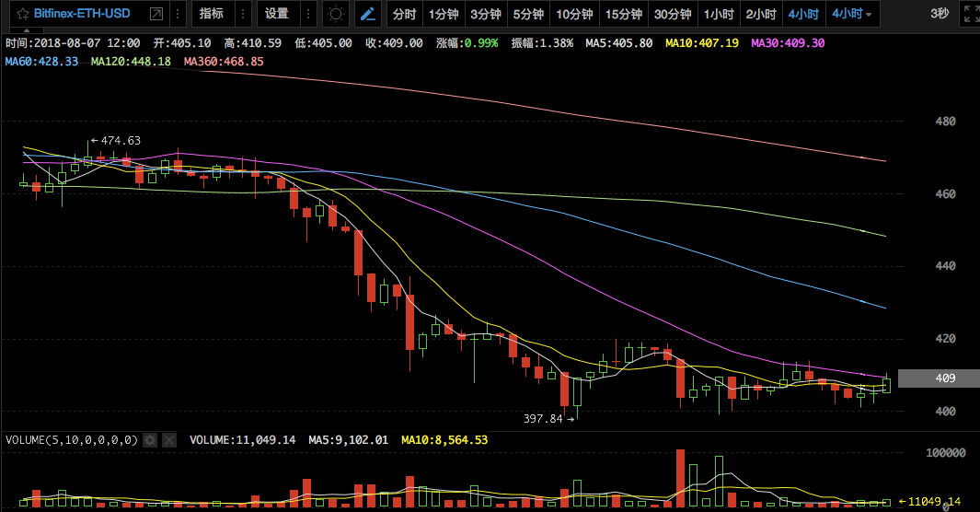Switch to the 分时 time-sharing view

pos(404,14)
